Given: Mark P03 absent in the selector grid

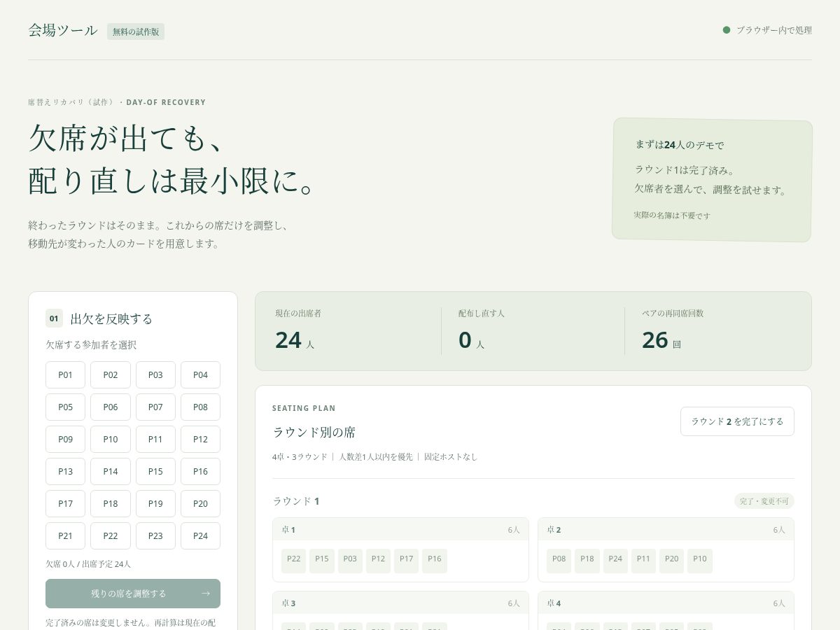Looking at the screenshot, I should 155,374.
